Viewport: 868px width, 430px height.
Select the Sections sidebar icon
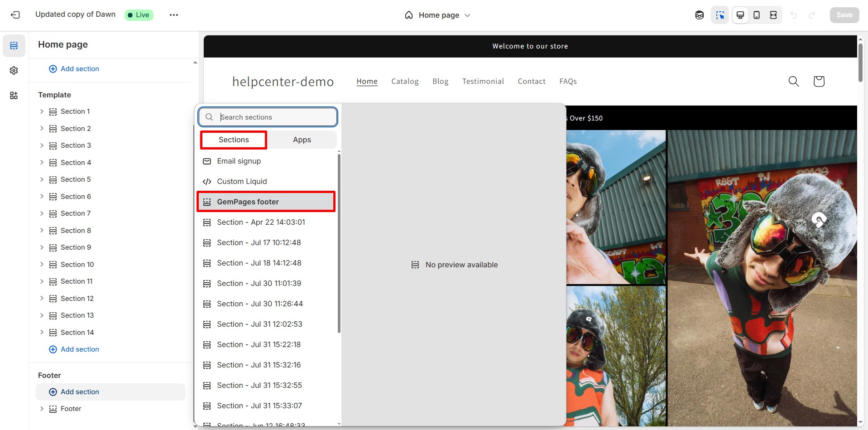tap(14, 45)
